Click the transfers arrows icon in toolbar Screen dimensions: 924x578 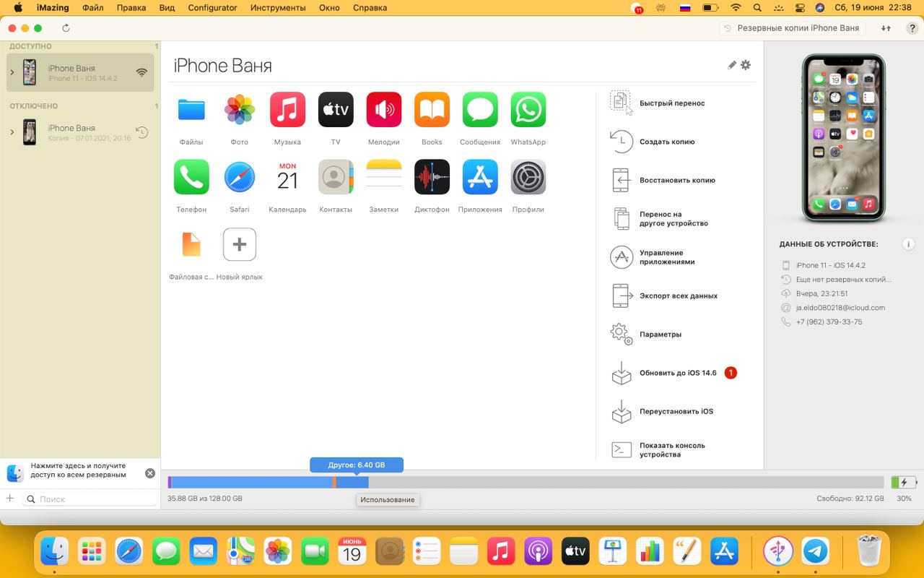pos(886,28)
